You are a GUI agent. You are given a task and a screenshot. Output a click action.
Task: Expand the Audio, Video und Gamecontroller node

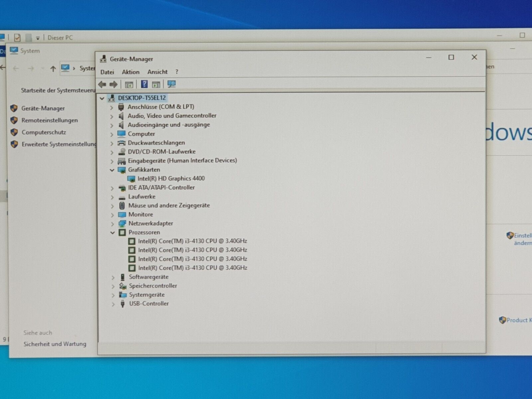click(x=112, y=116)
